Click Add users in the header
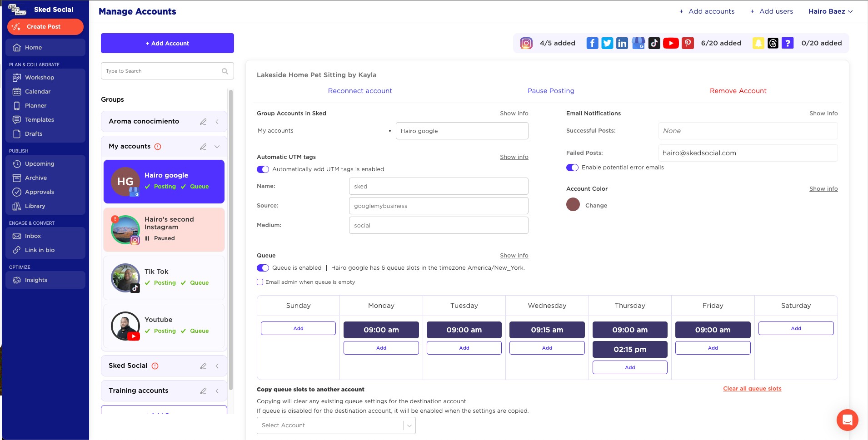 pos(772,11)
